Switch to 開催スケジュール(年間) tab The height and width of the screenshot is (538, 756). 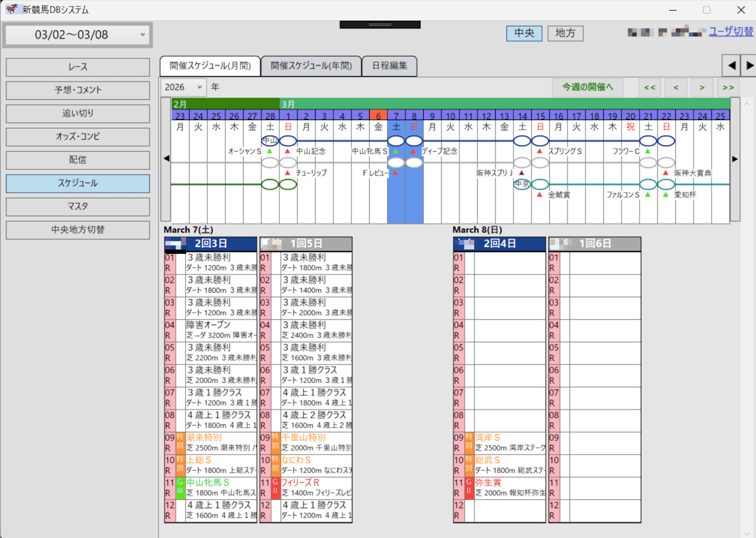pos(311,66)
